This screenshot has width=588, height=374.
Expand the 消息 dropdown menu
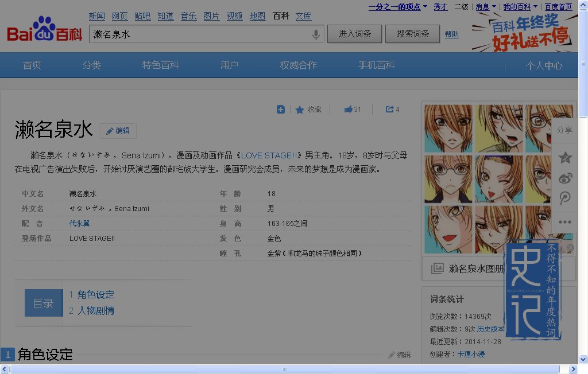(494, 7)
